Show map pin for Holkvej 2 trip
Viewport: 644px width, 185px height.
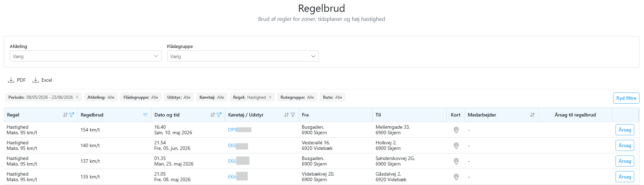click(x=456, y=145)
